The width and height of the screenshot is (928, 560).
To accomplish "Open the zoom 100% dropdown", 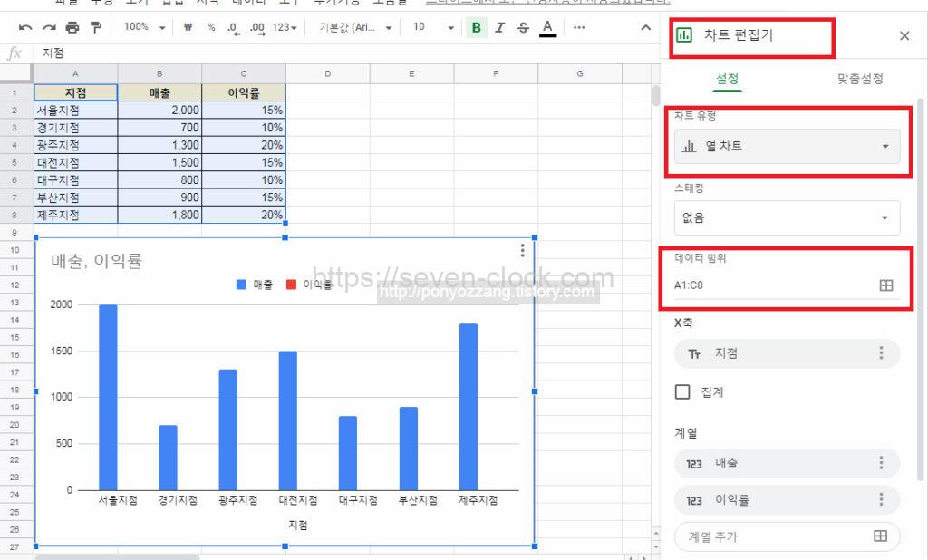I will pos(145,28).
